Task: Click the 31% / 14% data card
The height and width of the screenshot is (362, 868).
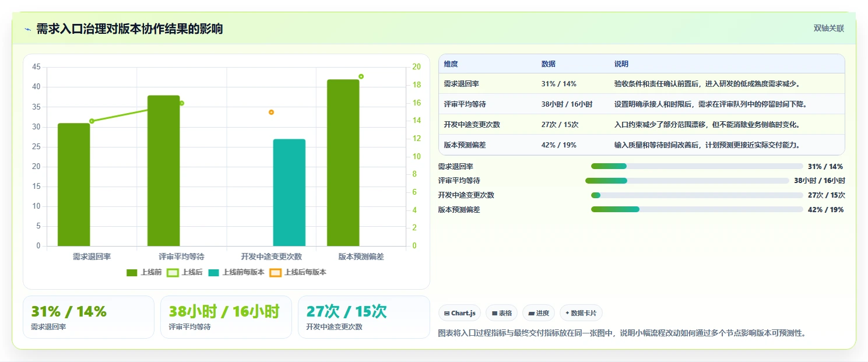Action: [x=89, y=317]
